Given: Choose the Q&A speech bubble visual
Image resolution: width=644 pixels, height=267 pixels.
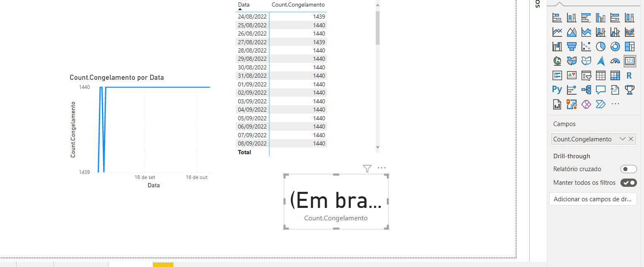Looking at the screenshot, I should click(601, 90).
